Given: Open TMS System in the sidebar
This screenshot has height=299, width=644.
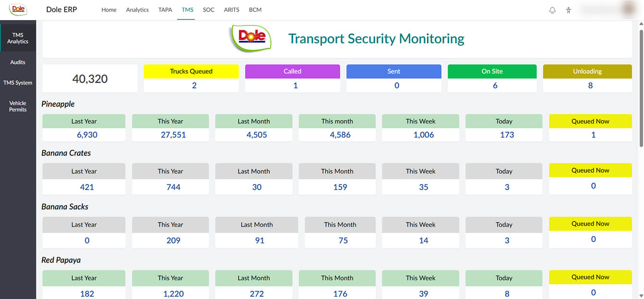Looking at the screenshot, I should pos(18,83).
